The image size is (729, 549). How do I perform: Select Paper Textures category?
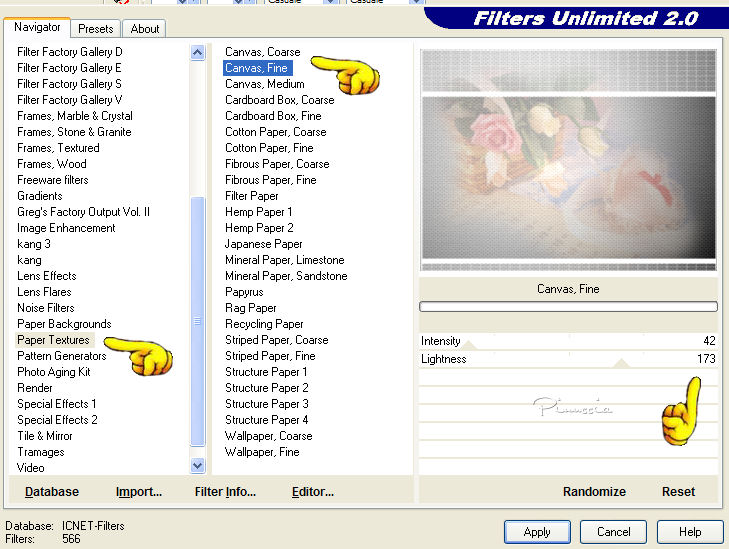tap(53, 340)
